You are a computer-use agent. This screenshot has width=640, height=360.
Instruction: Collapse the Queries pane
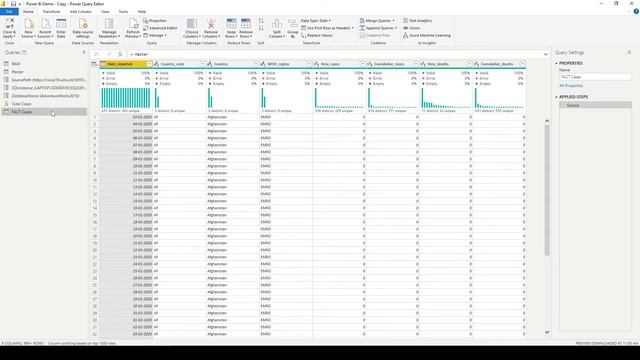tap(84, 52)
